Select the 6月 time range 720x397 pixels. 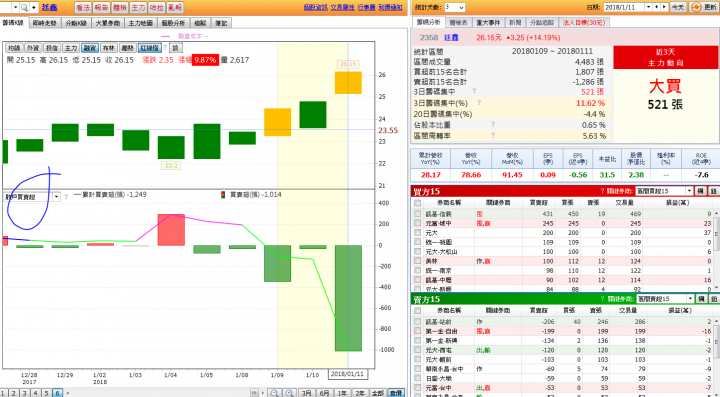324,393
